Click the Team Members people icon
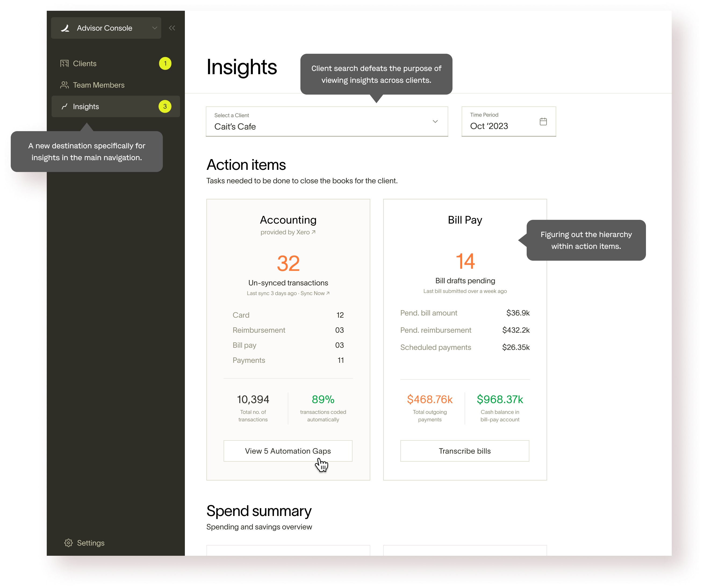704x588 pixels. [64, 85]
